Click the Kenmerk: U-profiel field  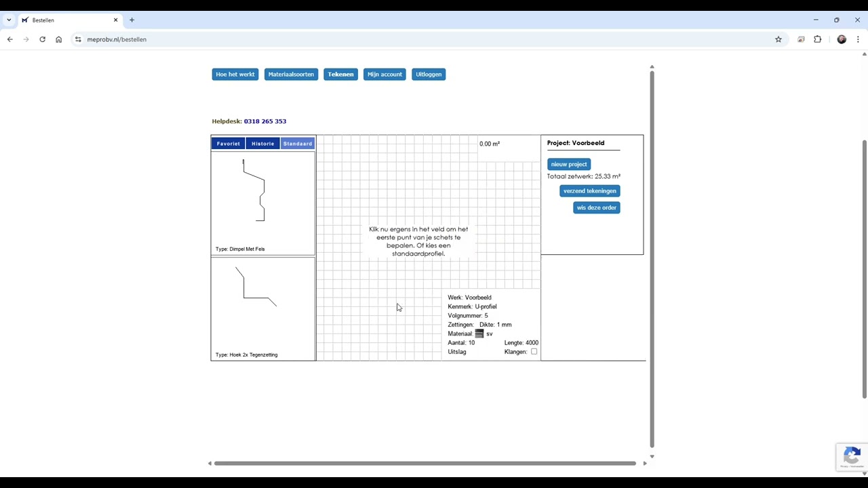point(472,306)
